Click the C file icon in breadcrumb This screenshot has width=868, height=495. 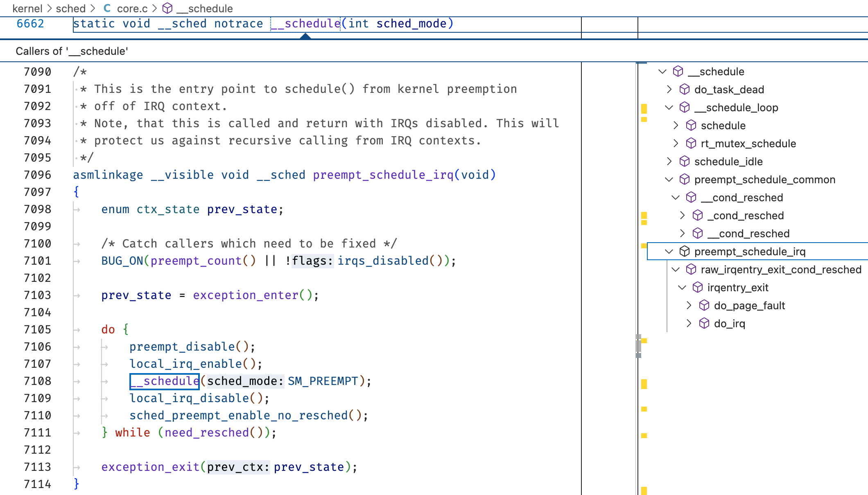click(x=107, y=8)
